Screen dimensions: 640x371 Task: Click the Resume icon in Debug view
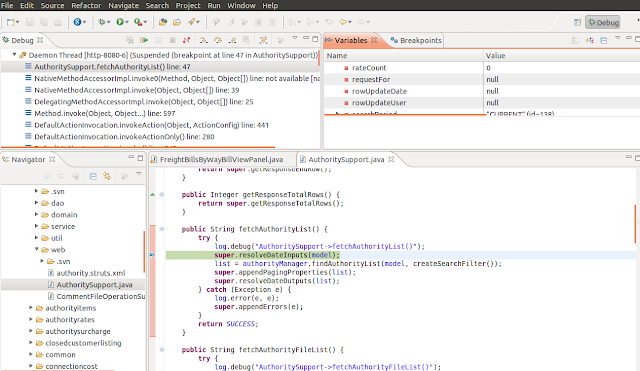[144, 40]
